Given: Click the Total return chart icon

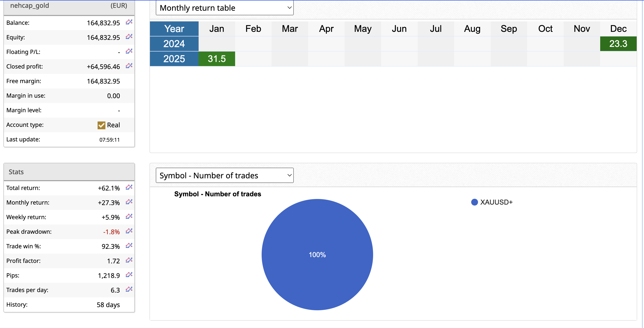Looking at the screenshot, I should [129, 188].
